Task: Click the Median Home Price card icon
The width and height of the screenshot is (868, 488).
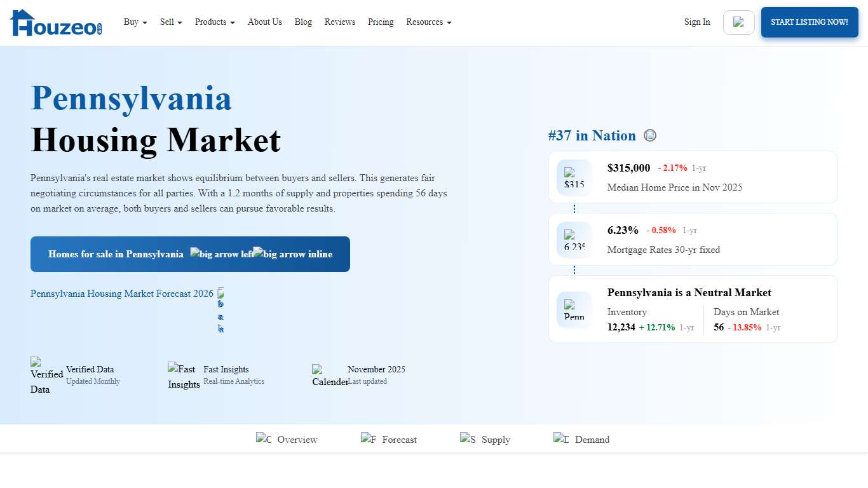Action: click(574, 177)
